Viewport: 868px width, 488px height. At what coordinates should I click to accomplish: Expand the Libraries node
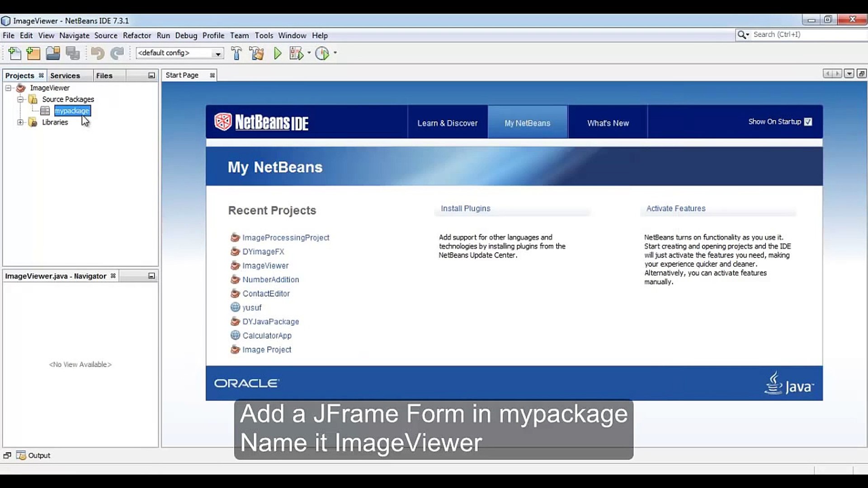pos(20,122)
